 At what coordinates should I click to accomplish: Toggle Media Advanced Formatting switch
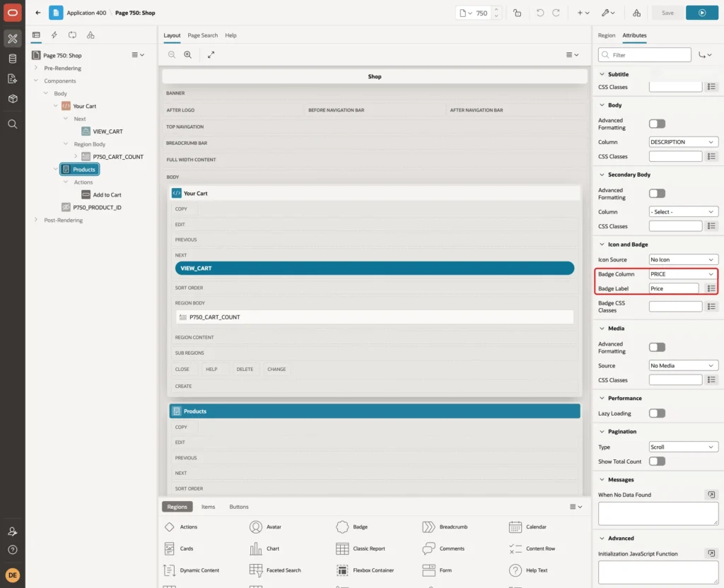(x=657, y=347)
